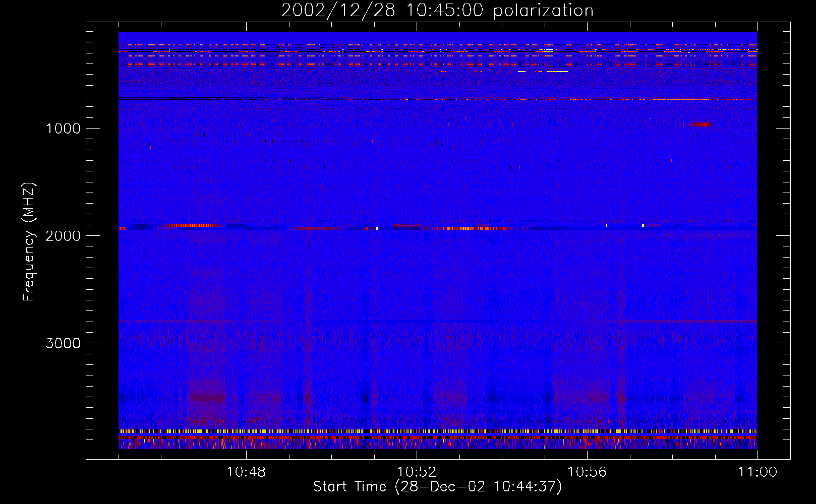Click the 11:00 time tick label
Viewport: 816px width, 504px height.
click(x=757, y=472)
